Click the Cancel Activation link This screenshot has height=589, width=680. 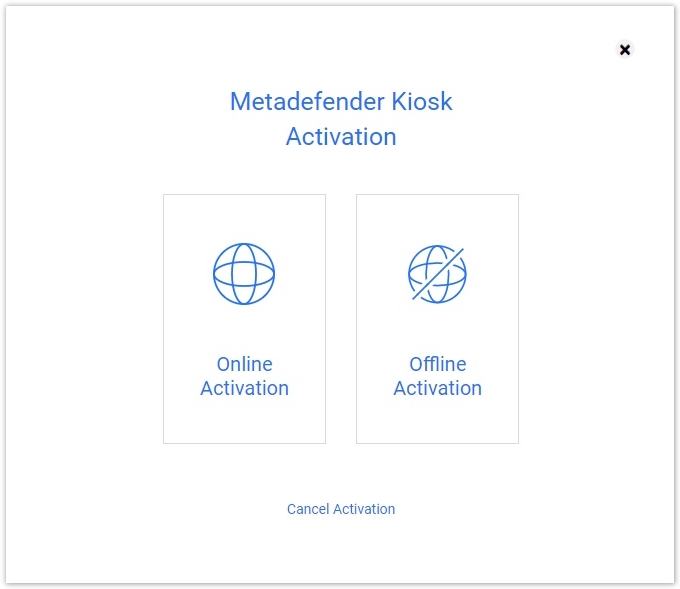(x=341, y=509)
